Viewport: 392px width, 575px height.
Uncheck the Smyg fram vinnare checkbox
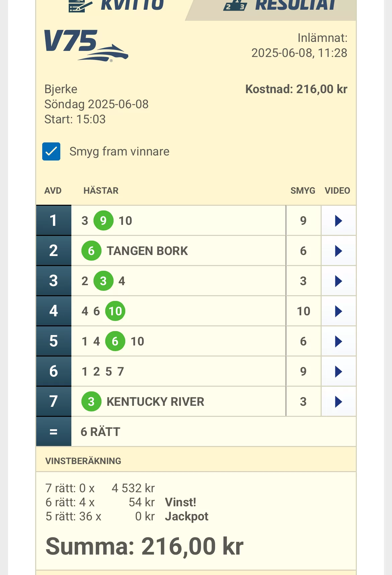51,151
